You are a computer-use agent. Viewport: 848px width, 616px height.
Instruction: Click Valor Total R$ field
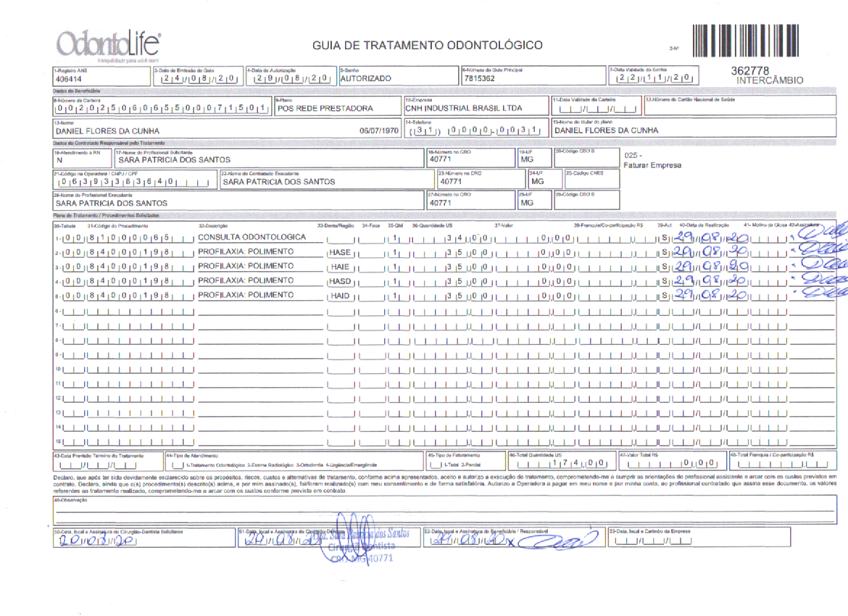click(x=672, y=461)
